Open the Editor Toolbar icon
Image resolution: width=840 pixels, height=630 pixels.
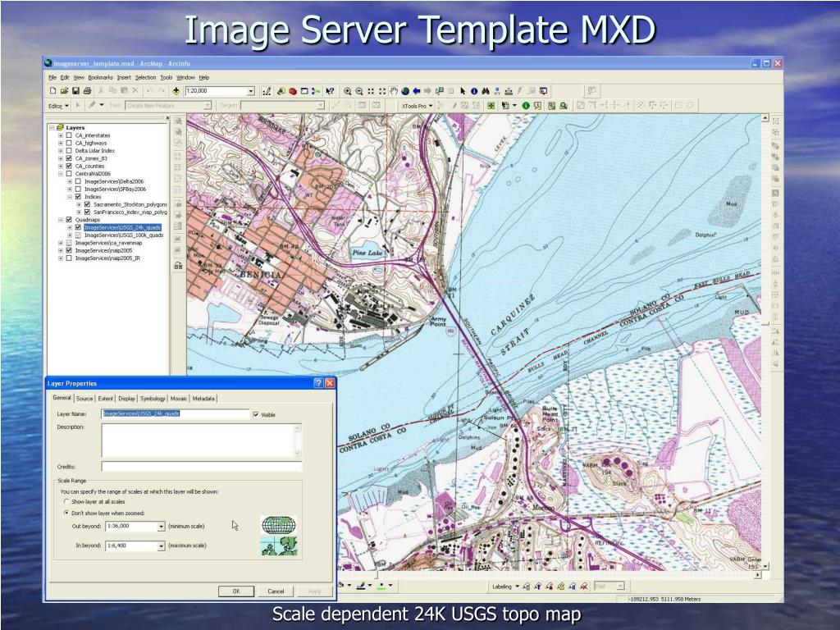[267, 91]
